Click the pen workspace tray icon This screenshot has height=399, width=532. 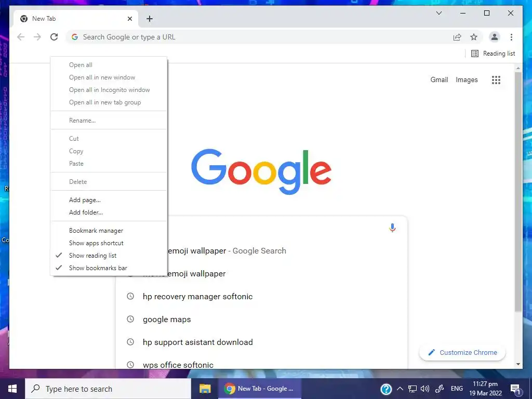coord(440,389)
